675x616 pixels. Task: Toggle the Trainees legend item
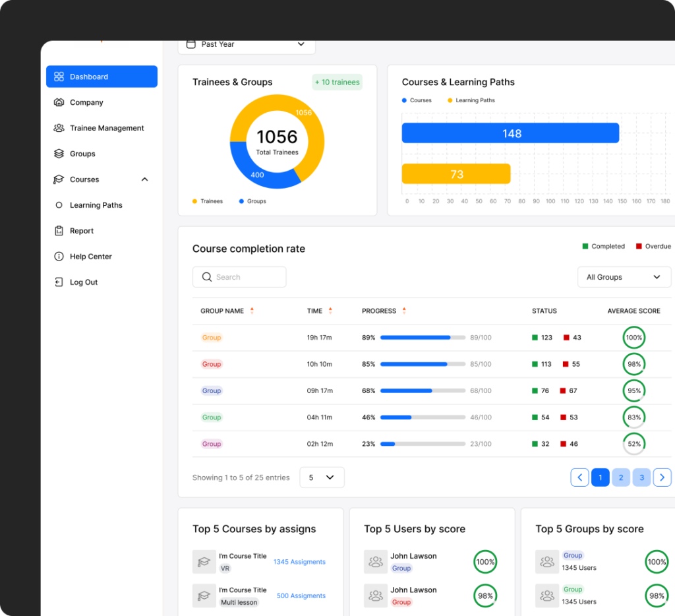click(208, 201)
